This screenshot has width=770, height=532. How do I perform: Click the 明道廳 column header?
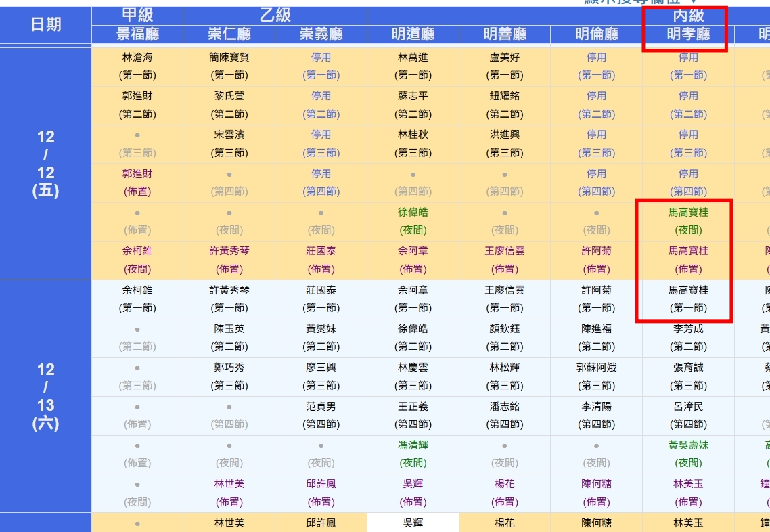click(x=413, y=34)
